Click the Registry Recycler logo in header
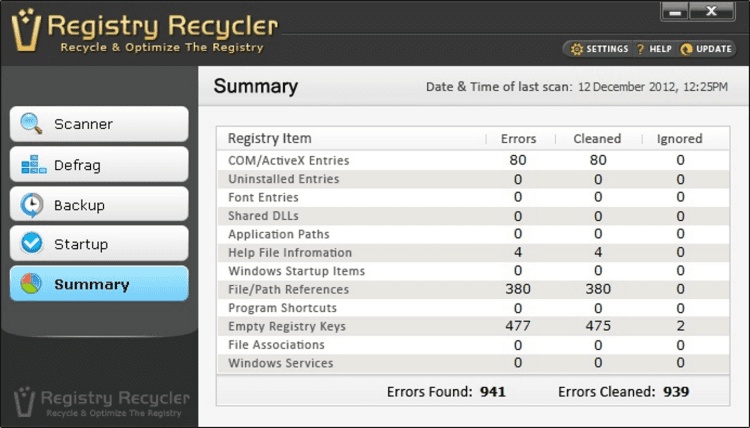 point(144,31)
